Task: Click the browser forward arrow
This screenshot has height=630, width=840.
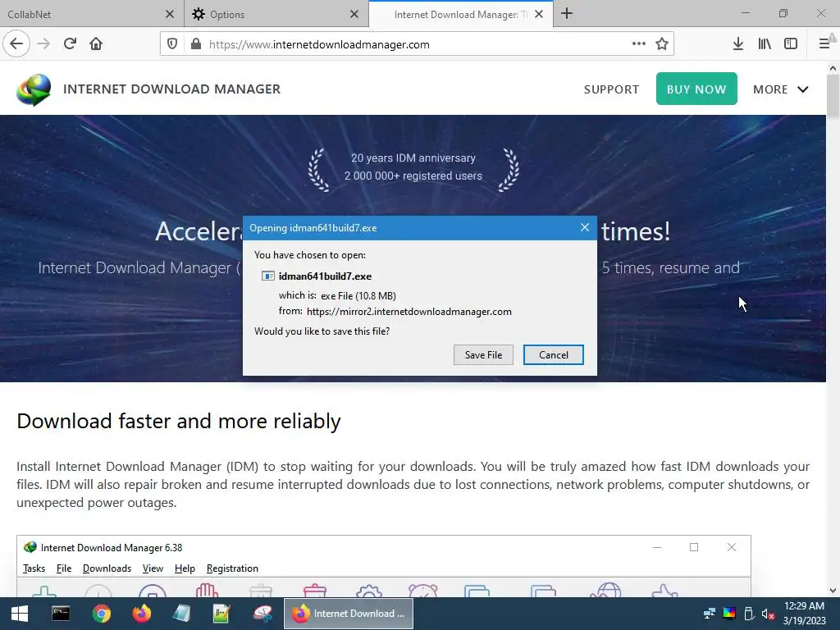Action: pyautogui.click(x=43, y=44)
